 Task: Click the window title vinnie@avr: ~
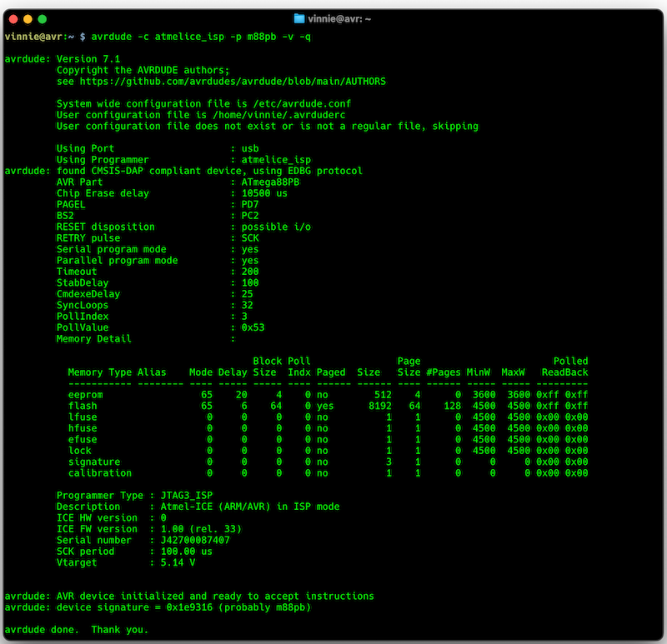pyautogui.click(x=339, y=19)
